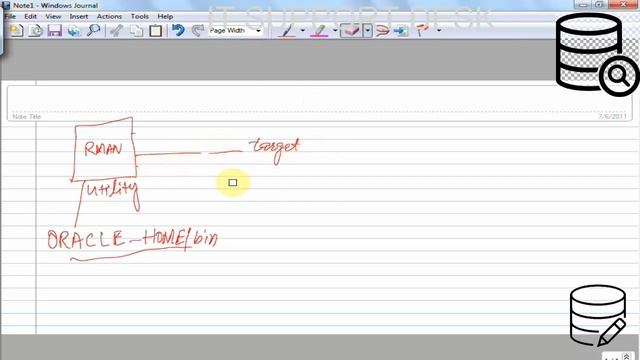The image size is (640, 360).
Task: Click the 7/6/2011 date text
Action: (612, 116)
